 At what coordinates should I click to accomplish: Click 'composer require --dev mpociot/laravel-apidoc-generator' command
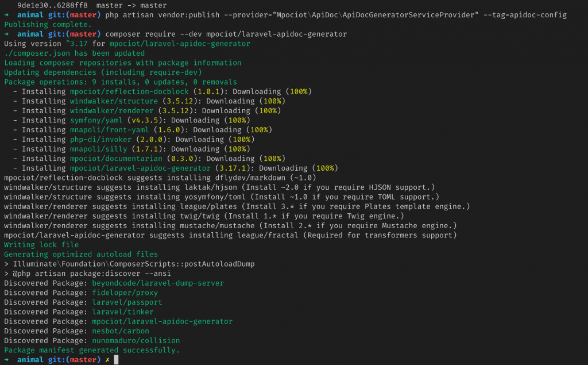226,34
